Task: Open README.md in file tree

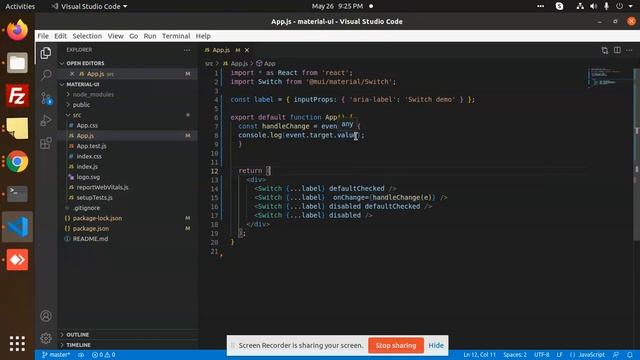Action: 90,239
